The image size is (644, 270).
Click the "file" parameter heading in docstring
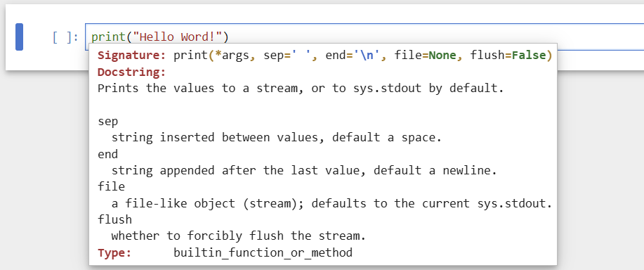111,186
